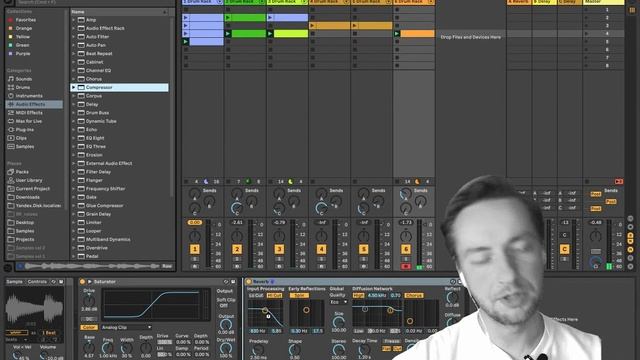Select the Audio Effects category

[34, 104]
